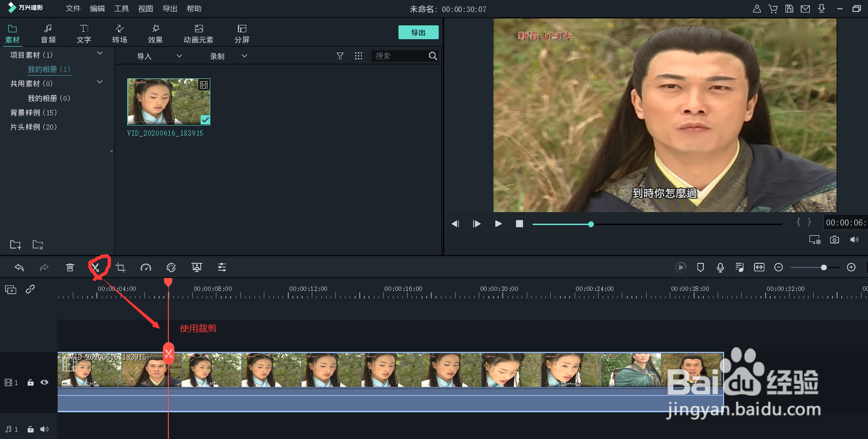Open preview display settings icon

815,240
